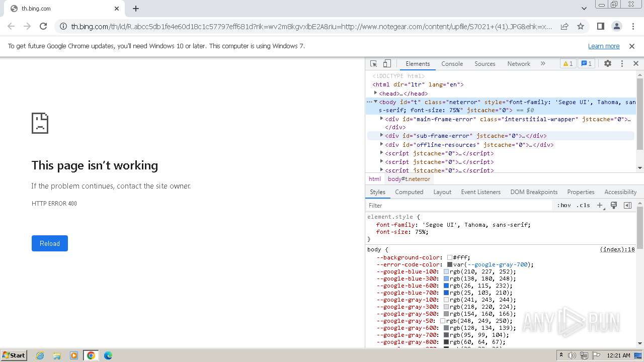Expand the first script node
Viewport: 644px width, 362px height.
(x=381, y=153)
